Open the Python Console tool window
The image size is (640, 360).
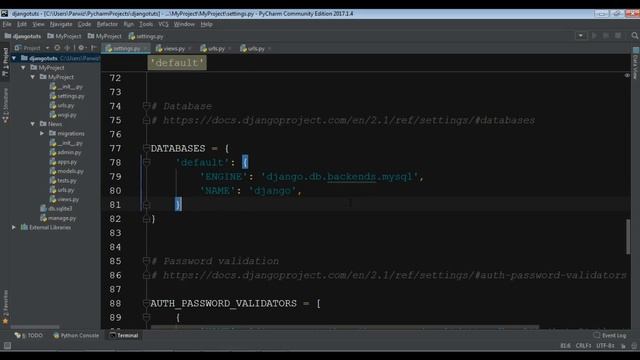[76, 336]
